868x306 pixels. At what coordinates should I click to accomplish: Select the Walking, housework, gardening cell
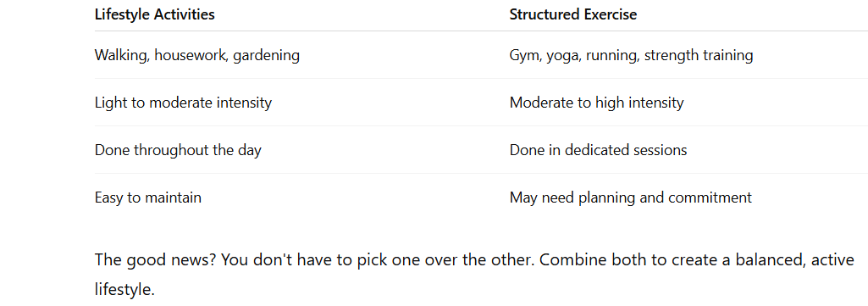coord(197,55)
